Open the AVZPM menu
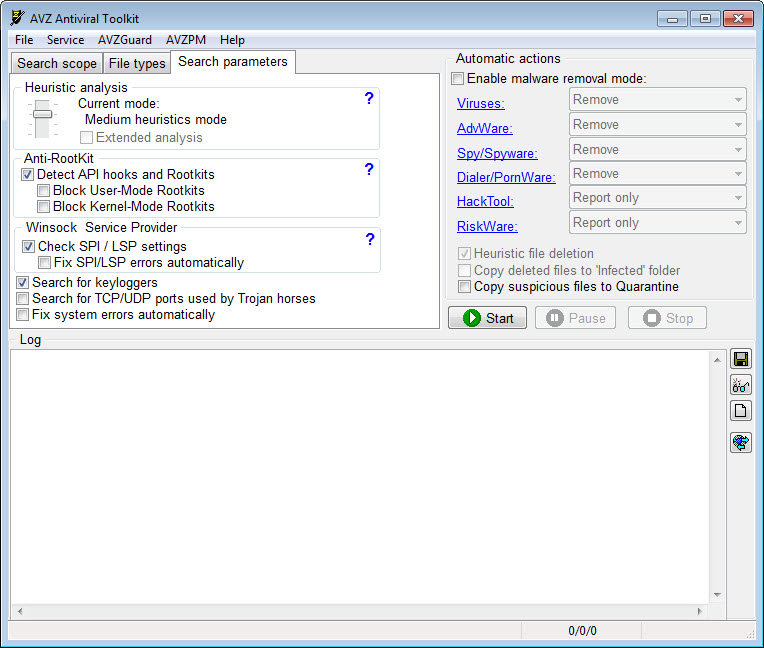 (186, 40)
